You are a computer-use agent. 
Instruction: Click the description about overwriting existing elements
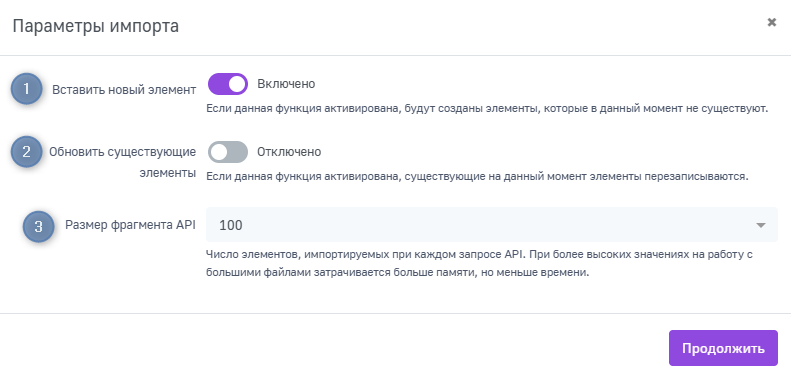(x=477, y=177)
